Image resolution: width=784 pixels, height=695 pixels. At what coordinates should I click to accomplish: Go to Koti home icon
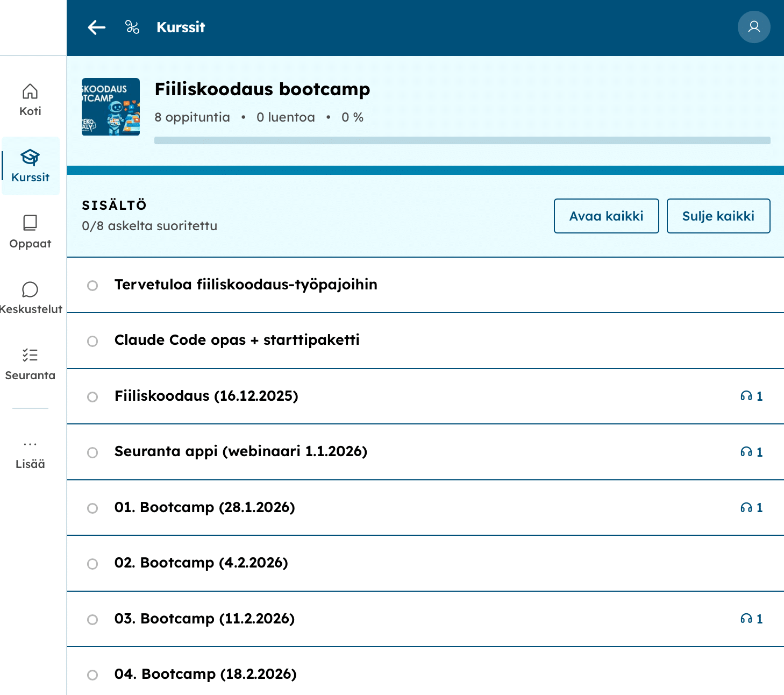(30, 92)
